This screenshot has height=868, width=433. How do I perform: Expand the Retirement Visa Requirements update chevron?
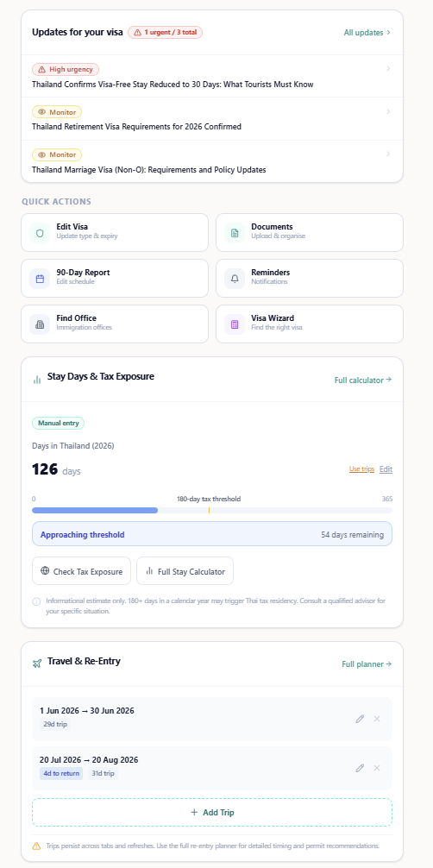point(388,111)
